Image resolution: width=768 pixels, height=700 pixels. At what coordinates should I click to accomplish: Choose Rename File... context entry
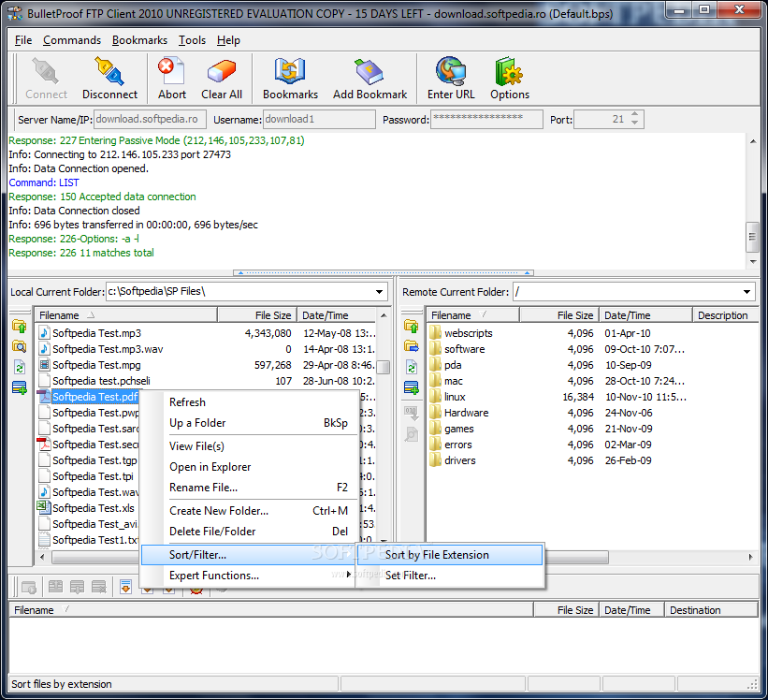click(x=249, y=488)
